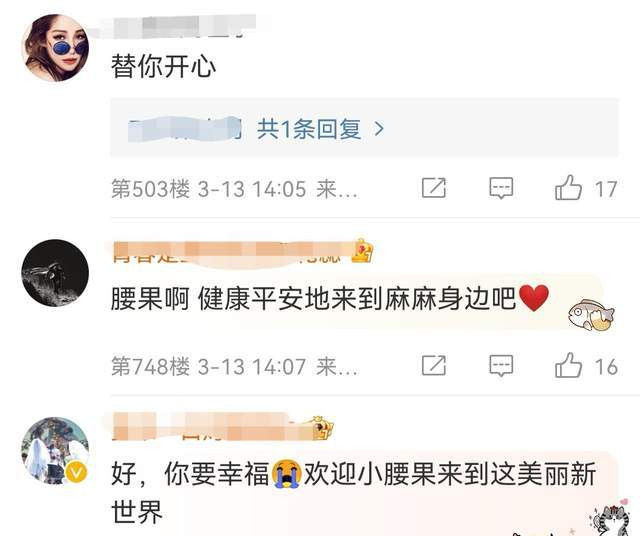
Task: Share the 第503楼 comment using forward icon
Action: click(433, 188)
